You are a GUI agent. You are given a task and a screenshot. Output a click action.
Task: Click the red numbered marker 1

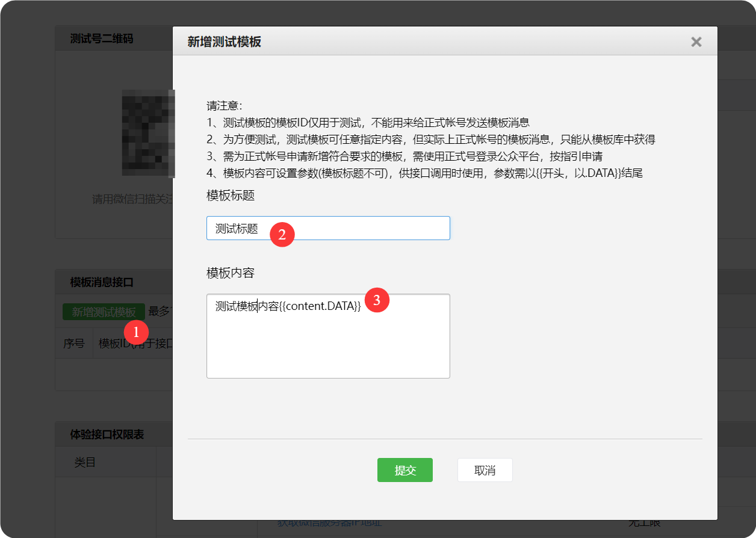tap(137, 332)
